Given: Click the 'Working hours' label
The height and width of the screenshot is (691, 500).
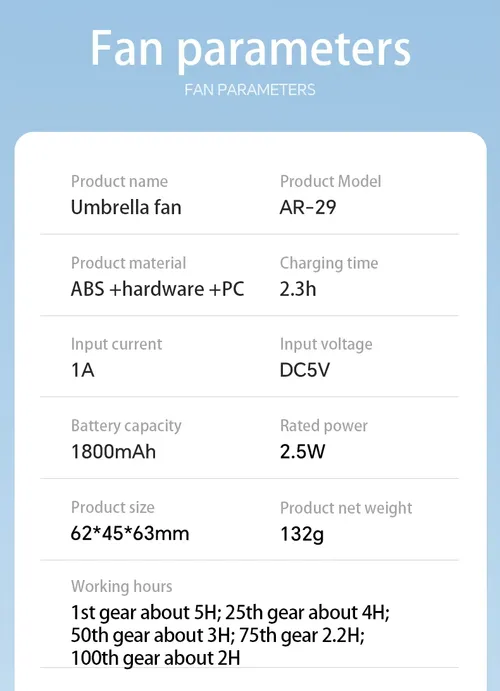Looking at the screenshot, I should [122, 587].
